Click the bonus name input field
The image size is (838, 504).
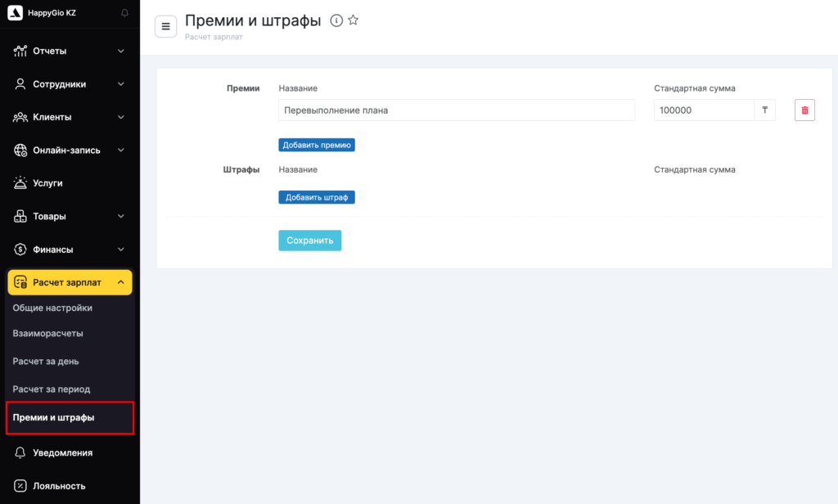coord(456,110)
